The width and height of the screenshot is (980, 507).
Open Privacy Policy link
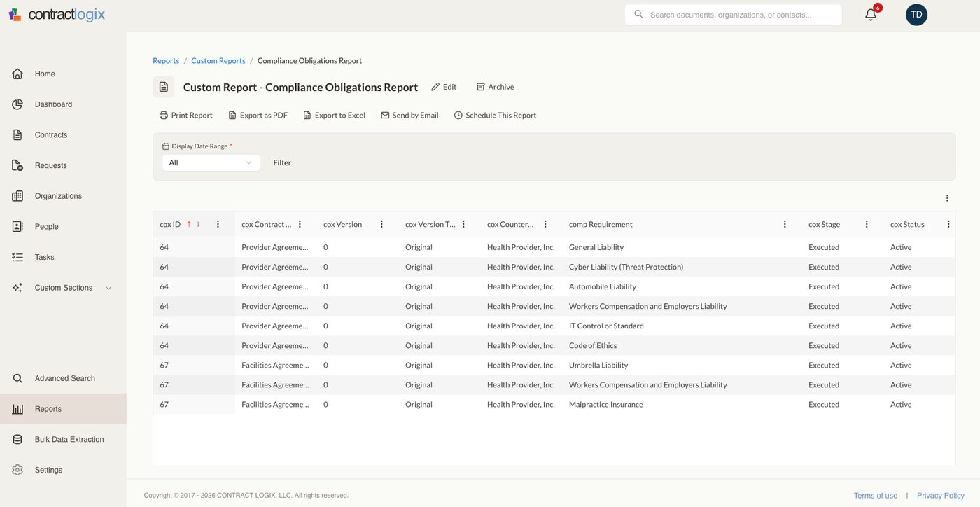click(x=941, y=496)
